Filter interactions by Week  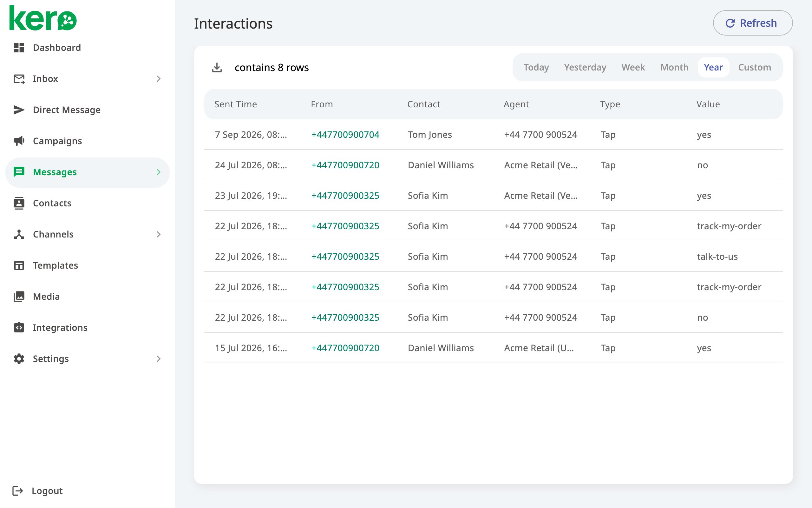633,68
